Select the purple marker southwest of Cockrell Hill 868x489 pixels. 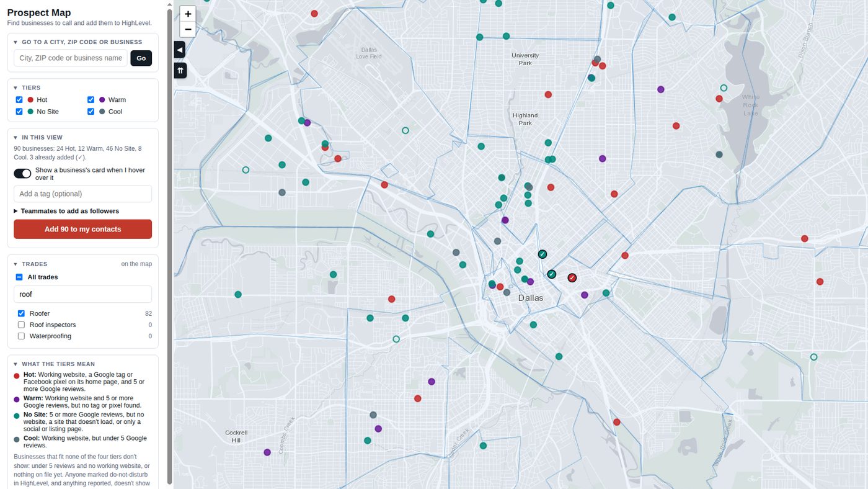click(x=267, y=452)
